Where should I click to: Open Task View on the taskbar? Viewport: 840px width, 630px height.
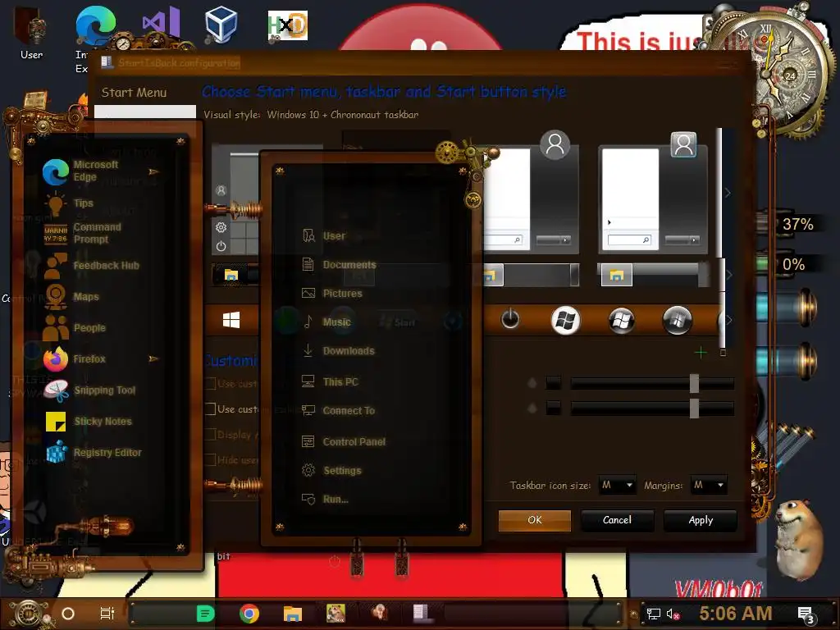(107, 614)
